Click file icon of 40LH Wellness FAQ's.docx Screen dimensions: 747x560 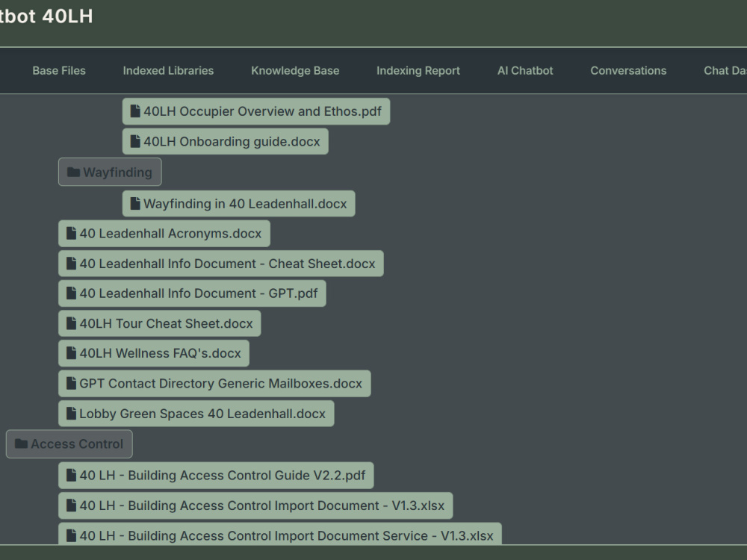(71, 353)
